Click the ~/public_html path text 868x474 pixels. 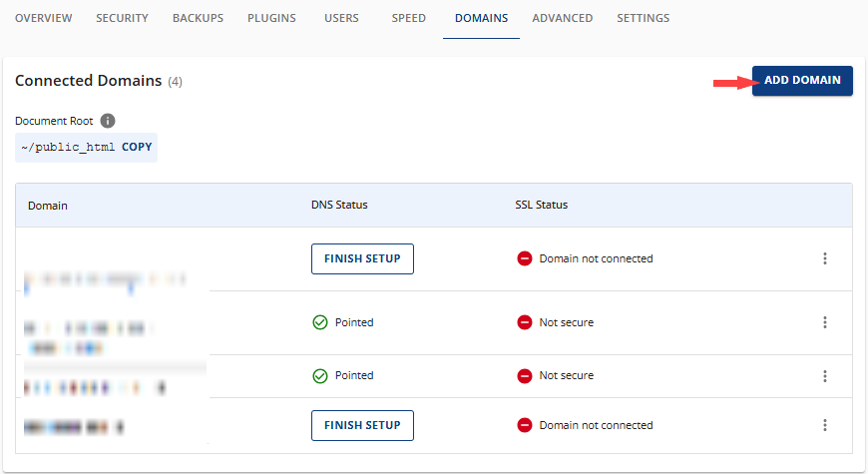tap(68, 147)
